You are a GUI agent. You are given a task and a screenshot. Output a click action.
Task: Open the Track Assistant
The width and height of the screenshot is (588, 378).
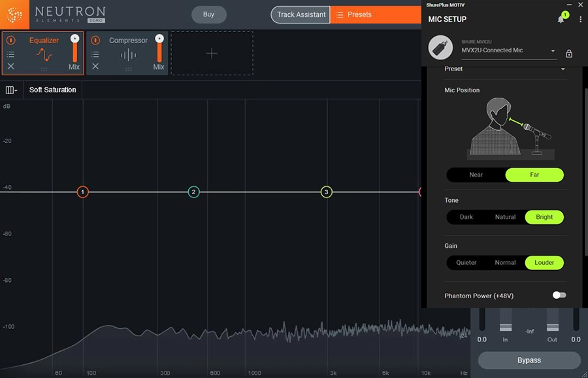(x=301, y=14)
